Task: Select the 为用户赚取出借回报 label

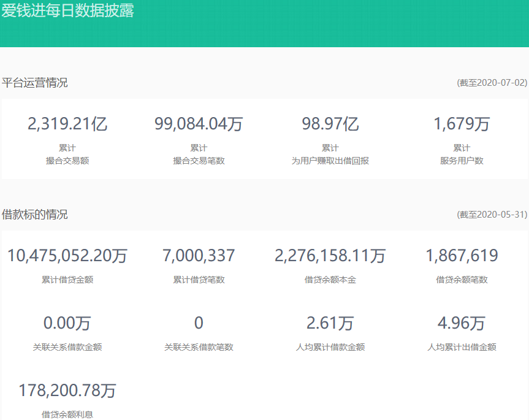Action: click(330, 161)
